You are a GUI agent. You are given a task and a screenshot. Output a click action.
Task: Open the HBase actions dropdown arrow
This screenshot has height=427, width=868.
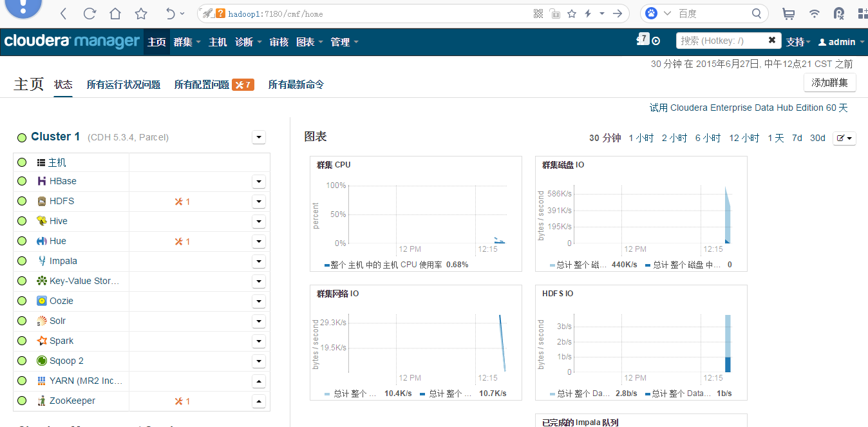259,182
